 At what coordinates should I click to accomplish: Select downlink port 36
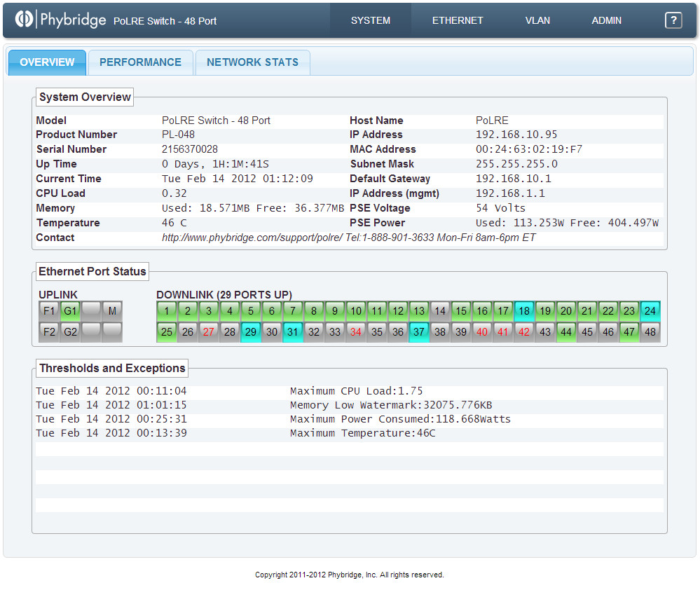tap(398, 332)
